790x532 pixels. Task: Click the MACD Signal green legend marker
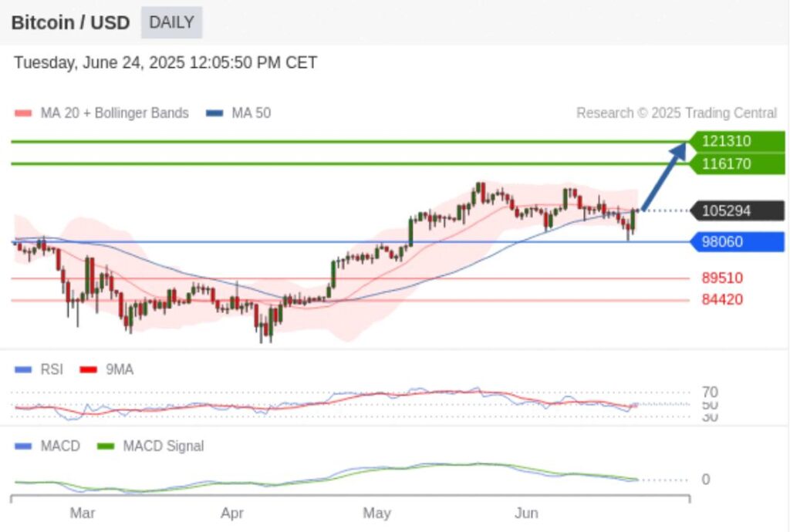pyautogui.click(x=106, y=446)
